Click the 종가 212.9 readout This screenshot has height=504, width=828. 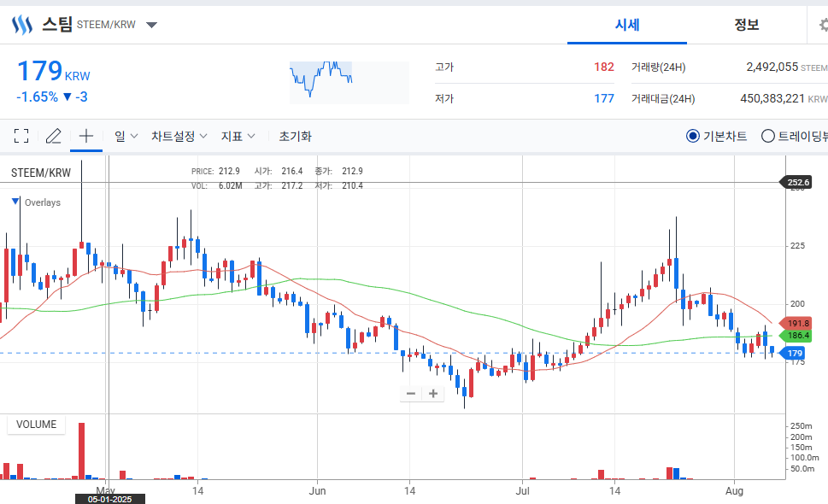[x=339, y=171]
